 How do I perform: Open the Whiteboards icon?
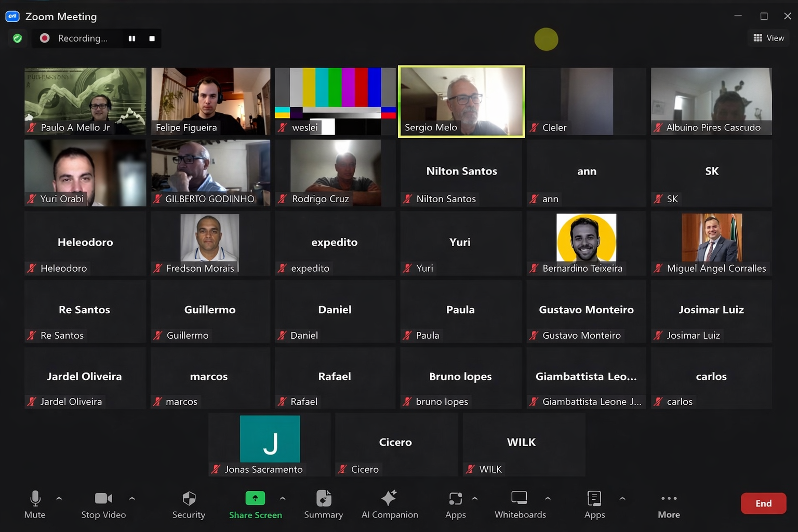click(x=519, y=499)
